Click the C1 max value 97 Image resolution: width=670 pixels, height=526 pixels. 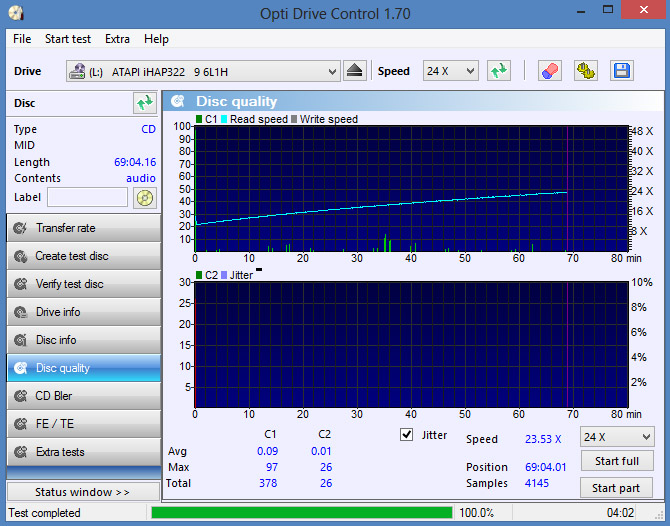[x=272, y=467]
